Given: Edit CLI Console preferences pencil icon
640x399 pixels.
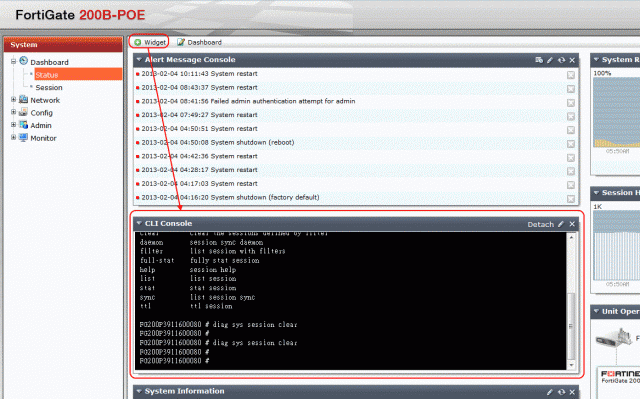Looking at the screenshot, I should click(561, 224).
